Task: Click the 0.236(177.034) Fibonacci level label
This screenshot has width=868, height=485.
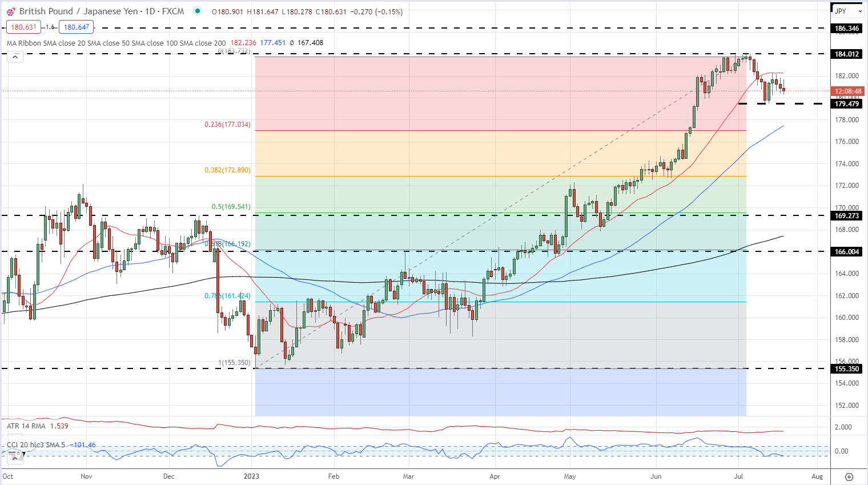Action: click(x=227, y=125)
